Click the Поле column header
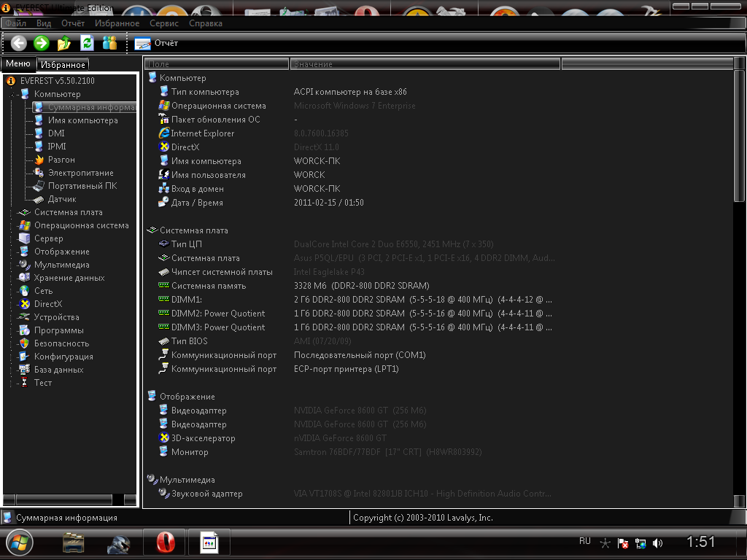This screenshot has height=560, width=747. pyautogui.click(x=216, y=64)
